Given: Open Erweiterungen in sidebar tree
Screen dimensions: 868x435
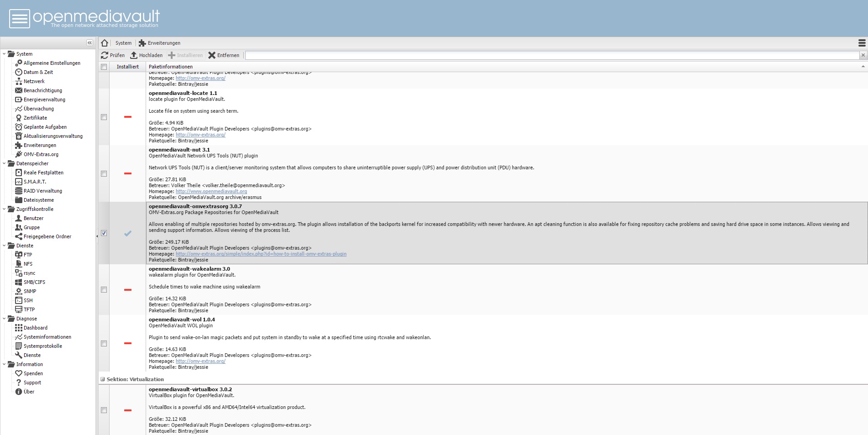Looking at the screenshot, I should 40,145.
